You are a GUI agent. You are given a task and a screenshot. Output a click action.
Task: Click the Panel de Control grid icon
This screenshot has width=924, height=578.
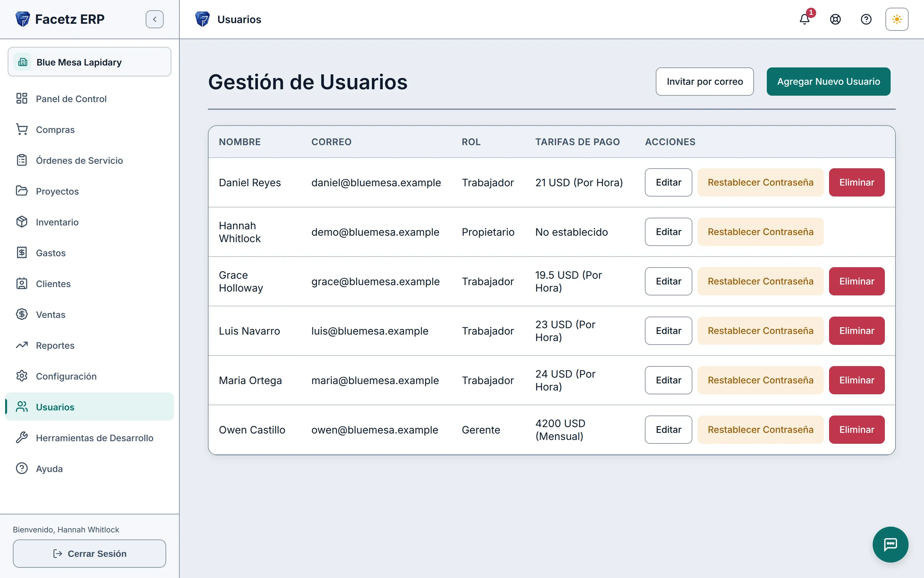pyautogui.click(x=22, y=99)
